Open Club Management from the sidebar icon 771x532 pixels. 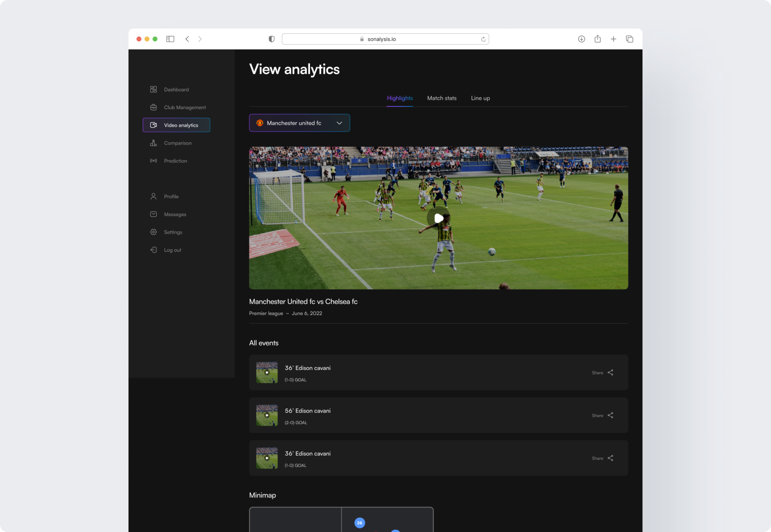pyautogui.click(x=153, y=107)
